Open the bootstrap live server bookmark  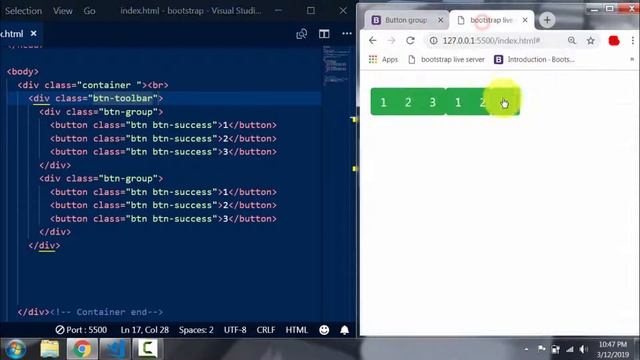[447, 60]
